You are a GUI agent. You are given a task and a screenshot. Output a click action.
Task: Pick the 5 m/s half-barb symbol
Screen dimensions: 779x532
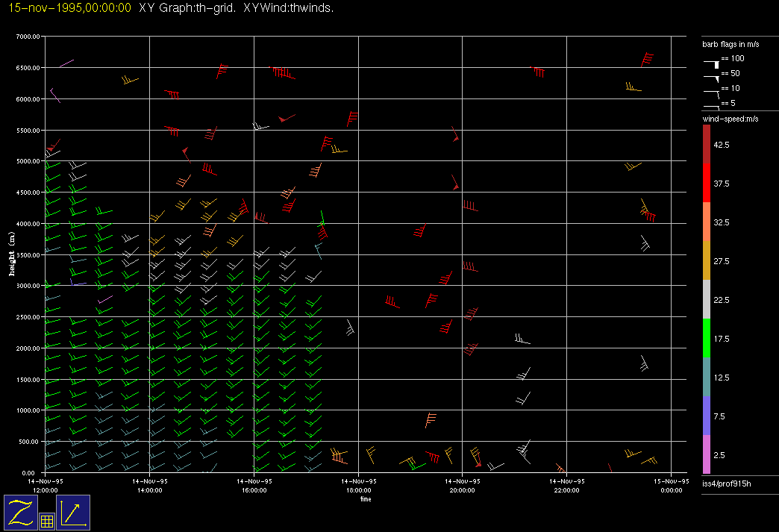pyautogui.click(x=713, y=106)
